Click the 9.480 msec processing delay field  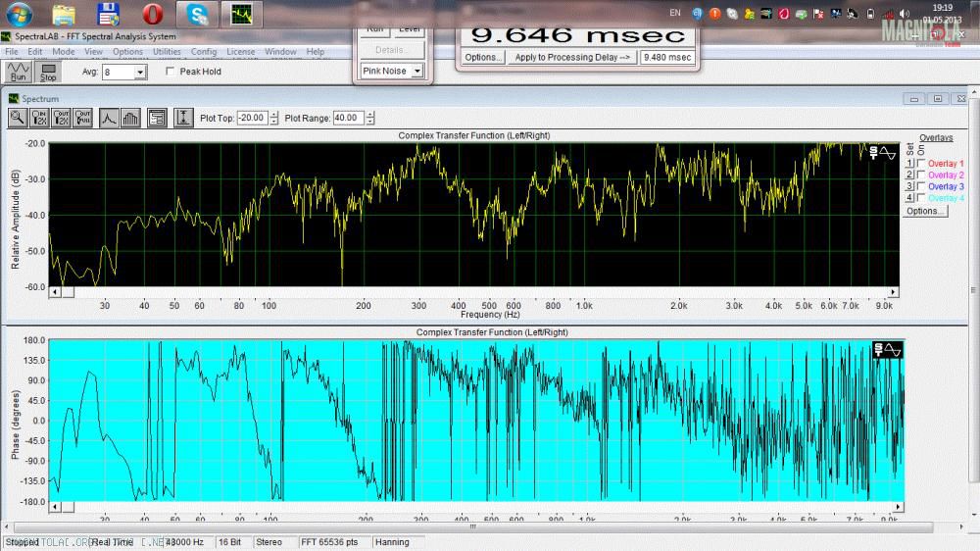667,57
